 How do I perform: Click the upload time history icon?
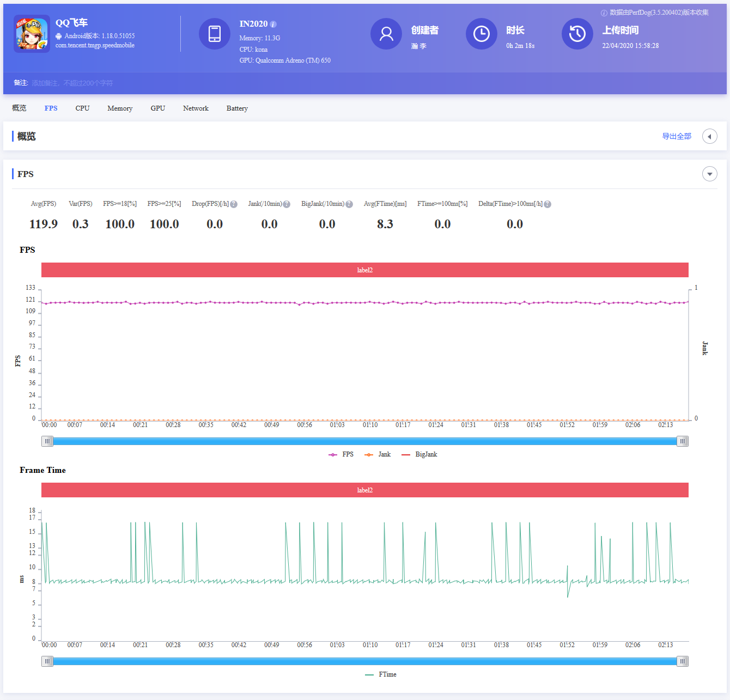(577, 34)
